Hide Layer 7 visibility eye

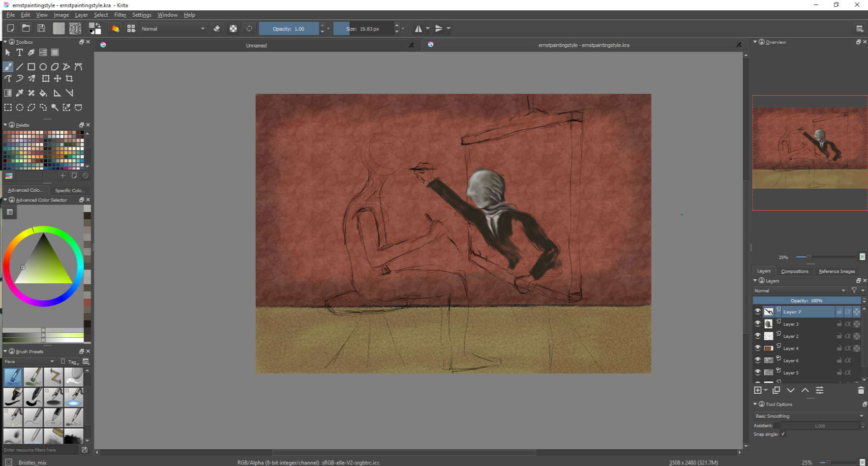(x=757, y=312)
